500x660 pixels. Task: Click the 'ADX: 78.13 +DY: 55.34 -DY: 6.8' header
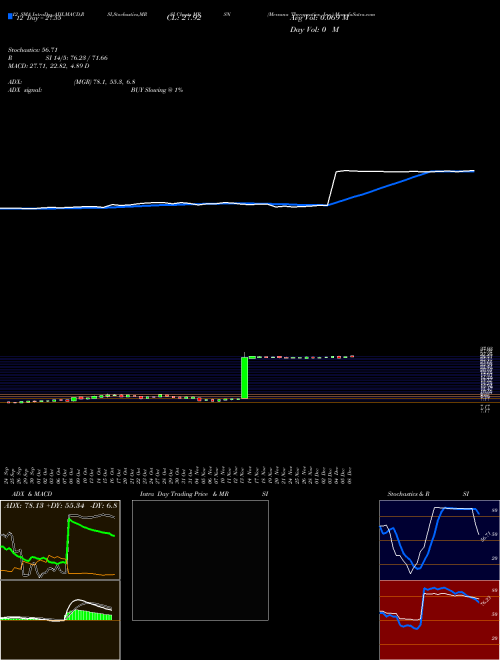click(x=60, y=505)
